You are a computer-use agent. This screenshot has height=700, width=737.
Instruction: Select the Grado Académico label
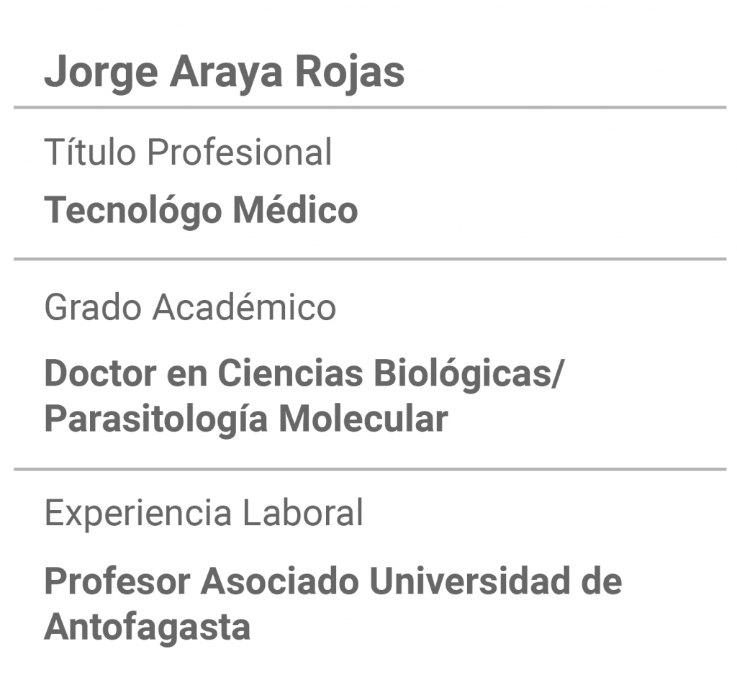pyautogui.click(x=190, y=307)
